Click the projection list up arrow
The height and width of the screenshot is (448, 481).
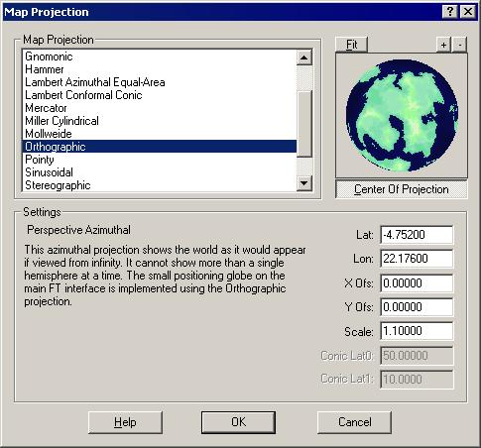[x=303, y=57]
